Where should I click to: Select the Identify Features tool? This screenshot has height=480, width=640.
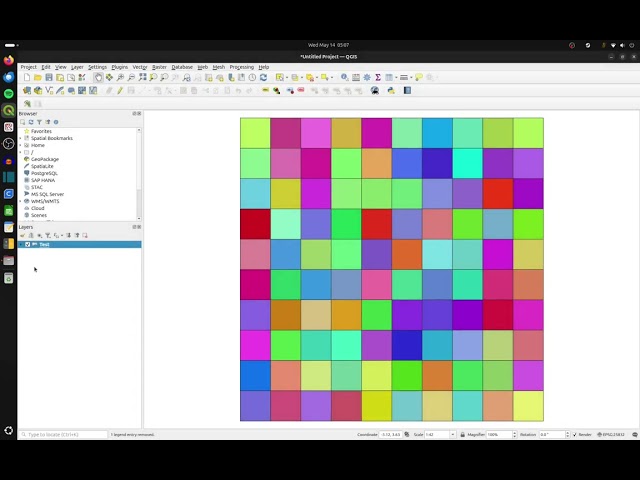[x=345, y=77]
